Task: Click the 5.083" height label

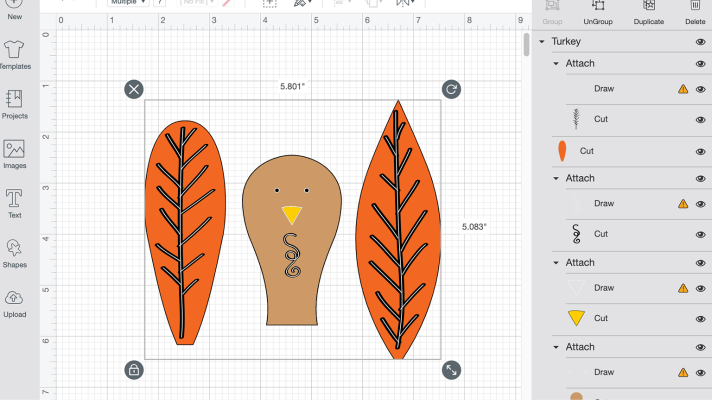Action: pyautogui.click(x=474, y=227)
